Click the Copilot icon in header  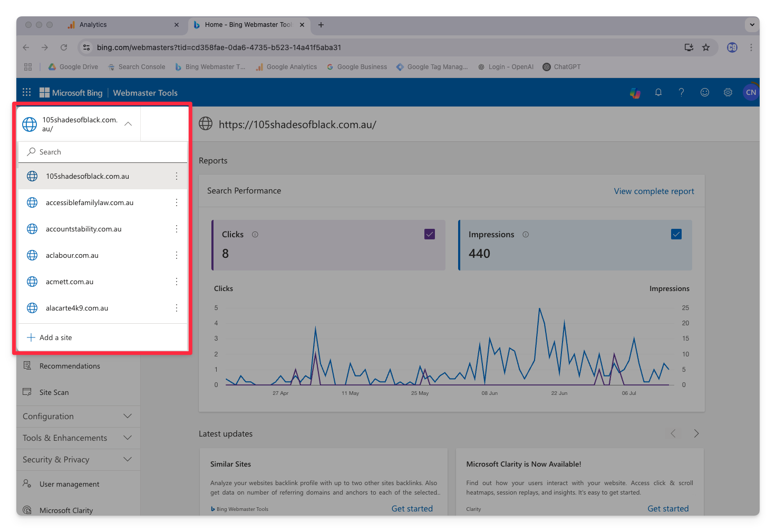[635, 93]
